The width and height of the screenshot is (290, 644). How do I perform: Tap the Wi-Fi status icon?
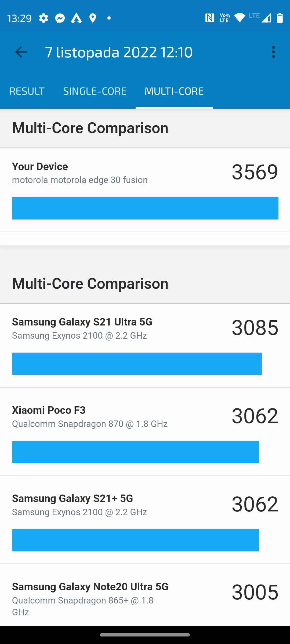(240, 18)
